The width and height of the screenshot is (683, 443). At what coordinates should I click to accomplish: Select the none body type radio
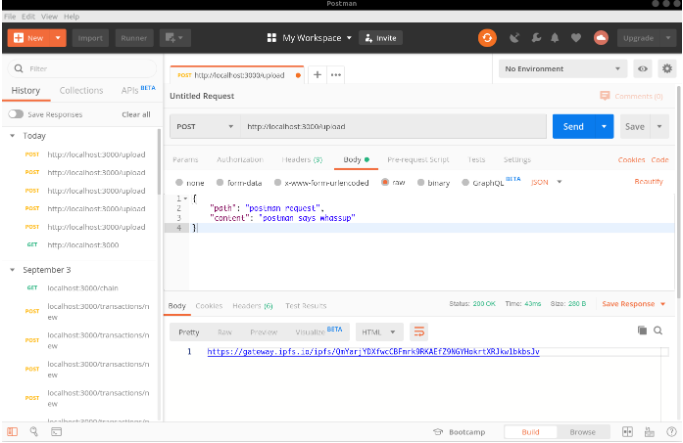179,183
